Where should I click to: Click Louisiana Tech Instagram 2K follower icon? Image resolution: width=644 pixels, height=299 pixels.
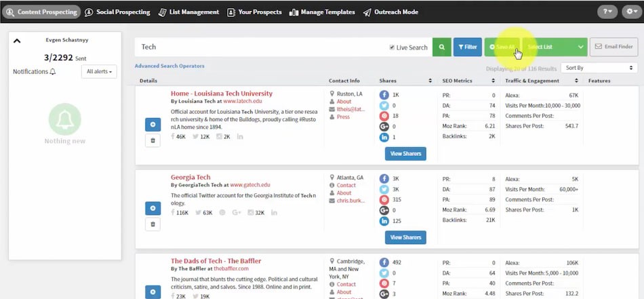220,137
